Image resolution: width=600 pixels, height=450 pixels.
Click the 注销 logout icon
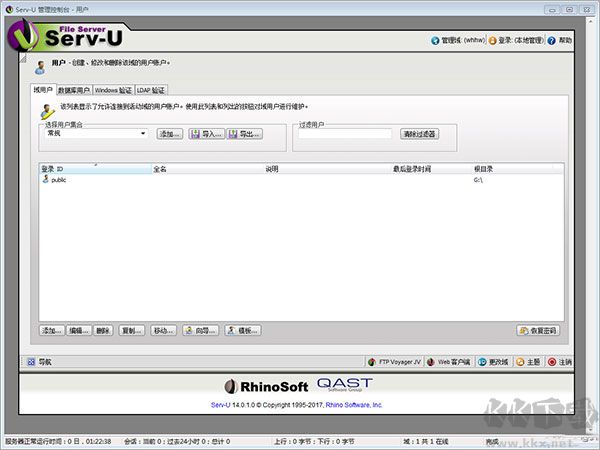pyautogui.click(x=552, y=362)
